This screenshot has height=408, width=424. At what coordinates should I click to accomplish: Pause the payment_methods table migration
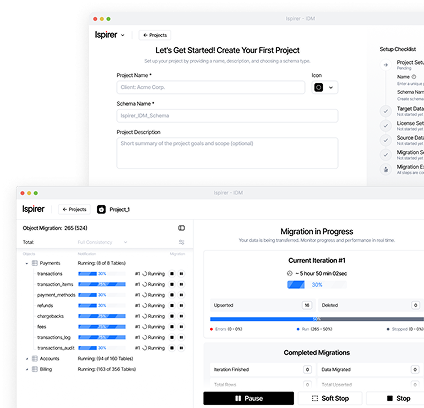[x=181, y=295]
